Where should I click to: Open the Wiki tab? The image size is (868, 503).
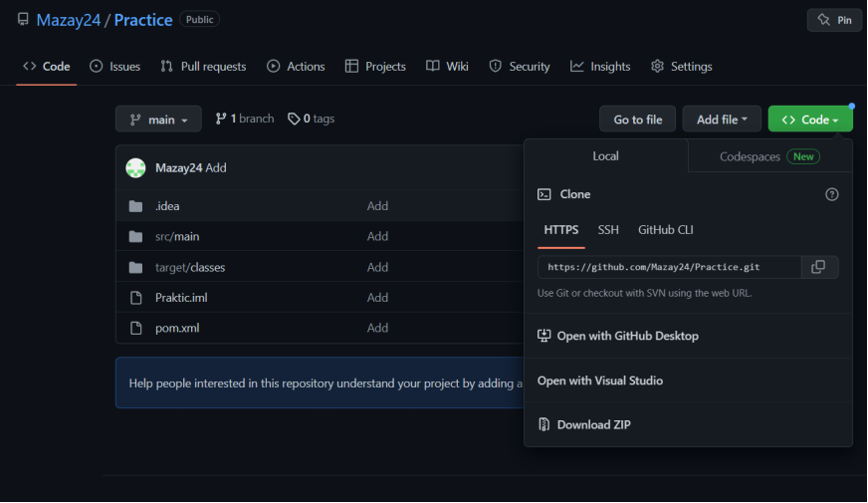[447, 67]
